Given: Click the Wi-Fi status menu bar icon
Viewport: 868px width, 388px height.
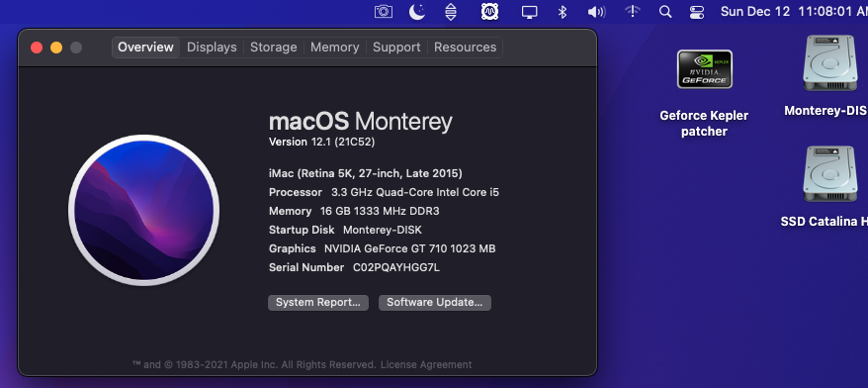Looking at the screenshot, I should pos(632,11).
